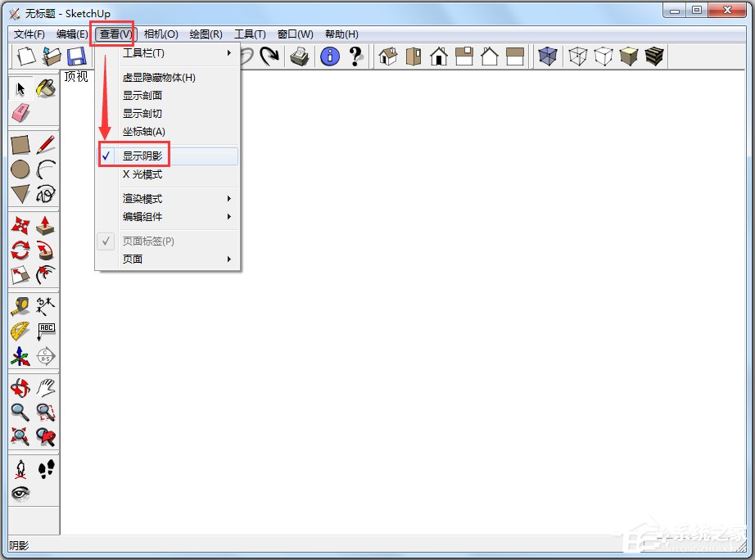Click the question mark help icon
The image size is (755, 560).
tap(355, 56)
